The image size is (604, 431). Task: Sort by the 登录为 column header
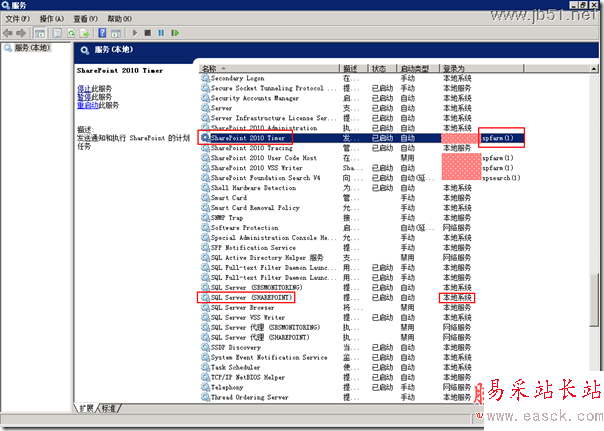[482, 69]
